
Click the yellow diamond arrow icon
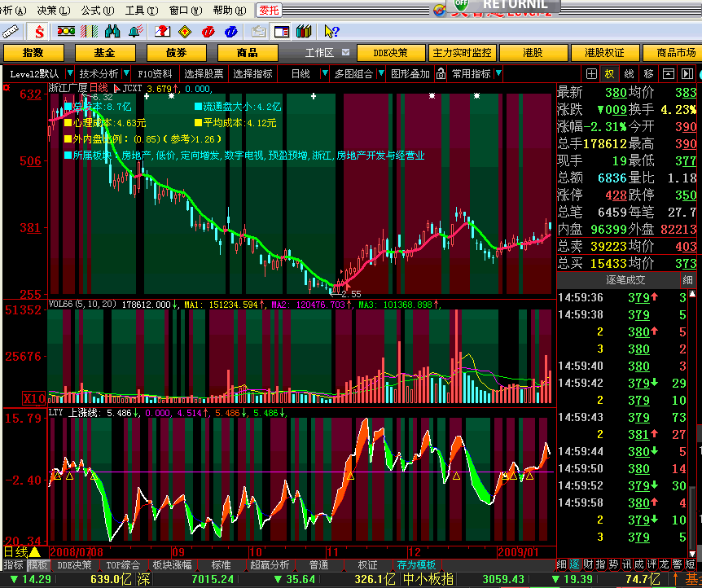point(185,32)
